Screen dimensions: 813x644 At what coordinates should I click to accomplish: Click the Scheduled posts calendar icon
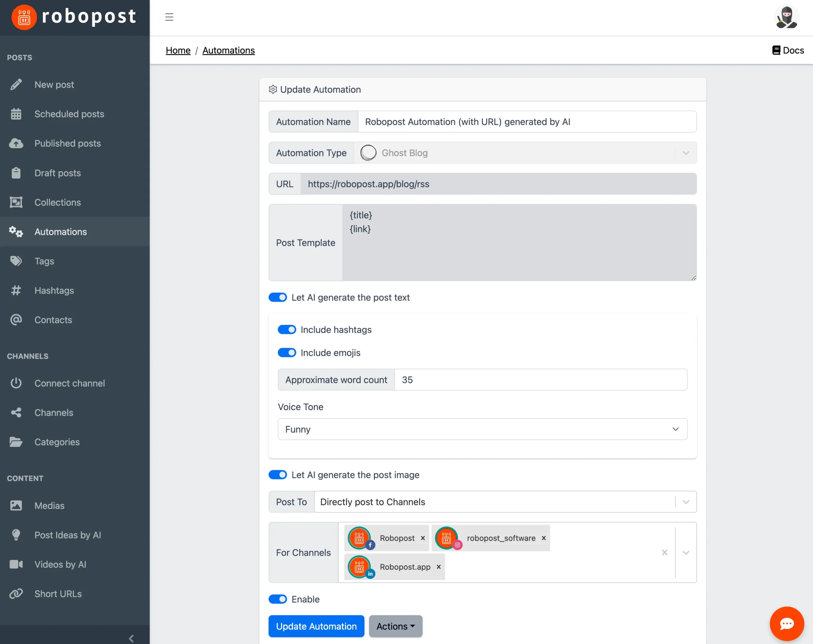tap(16, 114)
